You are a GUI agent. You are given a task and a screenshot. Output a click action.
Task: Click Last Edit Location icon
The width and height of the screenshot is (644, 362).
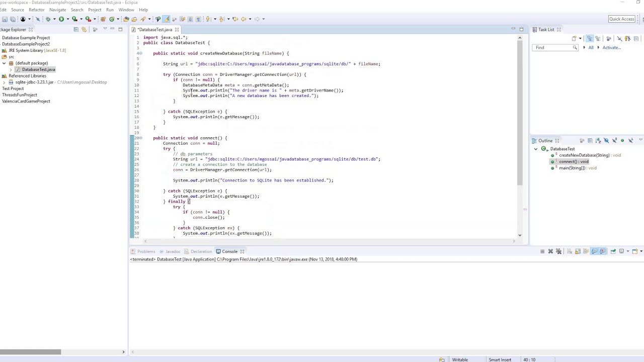[x=235, y=19]
